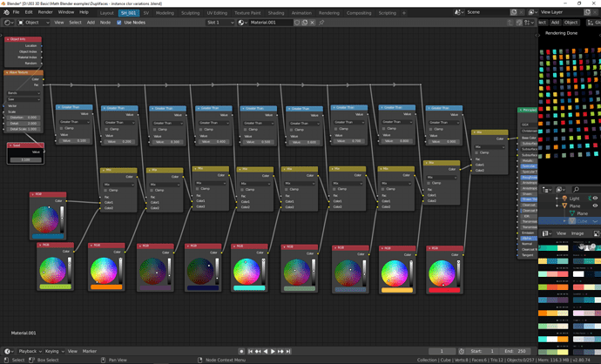Click new scene icon beside Scene field
Image resolution: width=601 pixels, height=364 pixels.
pos(514,12)
